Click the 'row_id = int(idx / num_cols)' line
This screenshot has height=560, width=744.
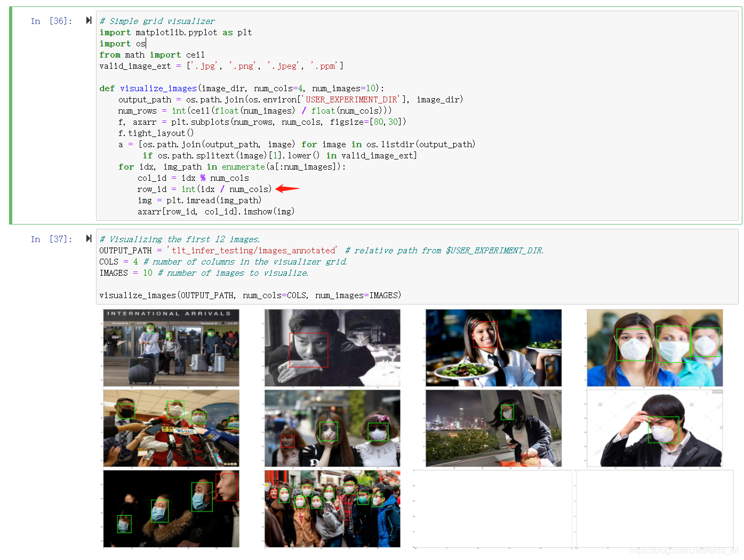205,189
